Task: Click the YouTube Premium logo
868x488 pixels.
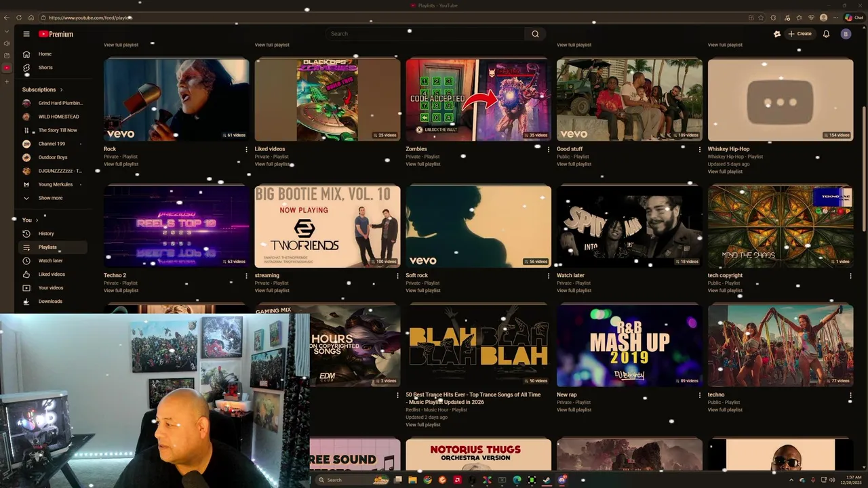Action: [x=56, y=34]
